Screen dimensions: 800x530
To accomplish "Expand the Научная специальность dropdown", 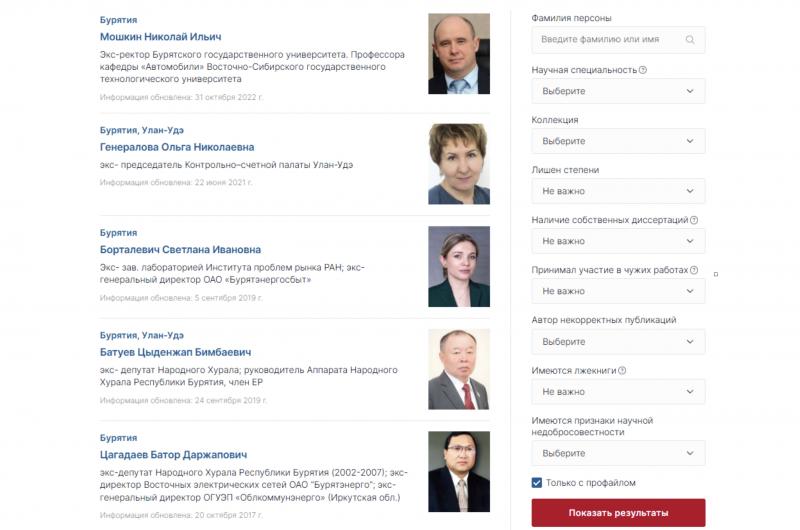I will (x=618, y=91).
